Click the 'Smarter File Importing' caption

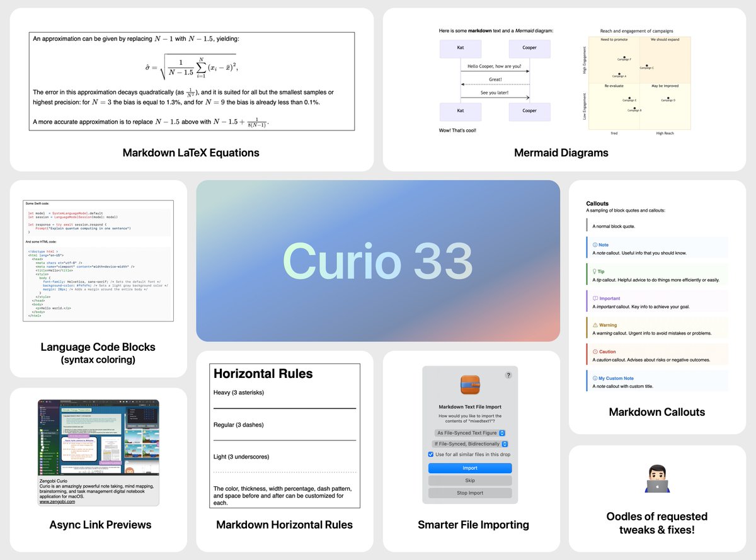coord(473,525)
